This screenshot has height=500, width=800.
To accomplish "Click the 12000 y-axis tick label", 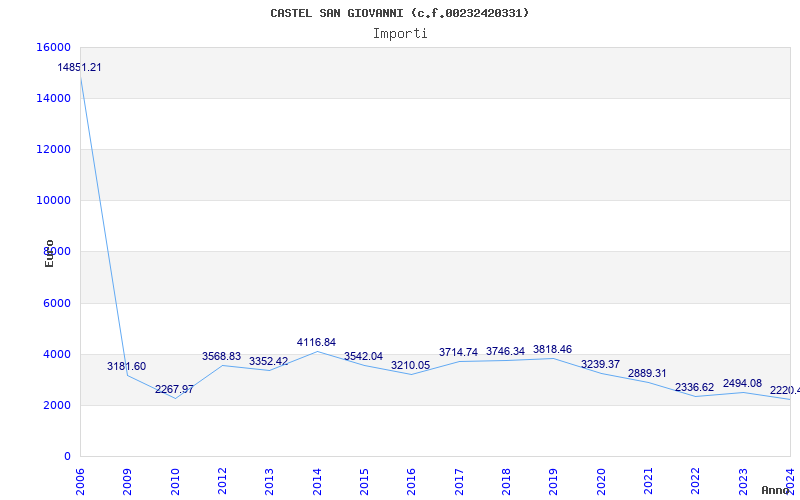I will point(53,149).
